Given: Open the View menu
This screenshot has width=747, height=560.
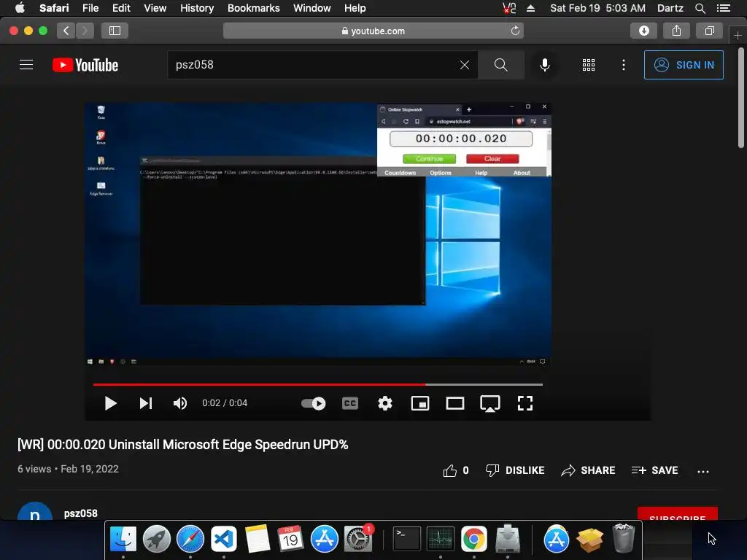Looking at the screenshot, I should (x=155, y=8).
